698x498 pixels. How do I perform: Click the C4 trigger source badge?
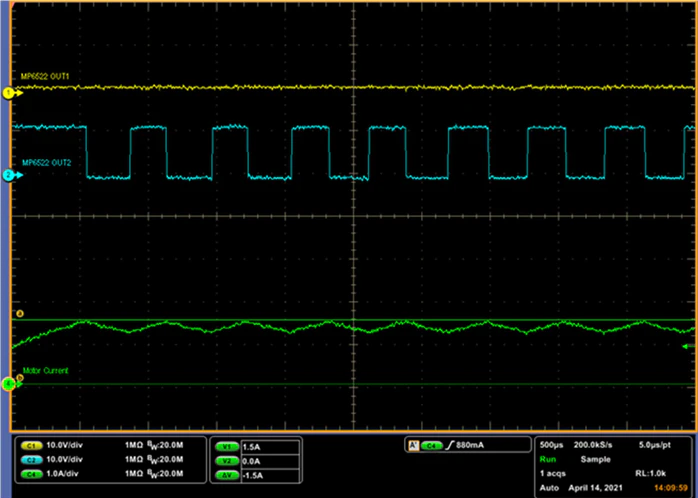click(x=431, y=444)
